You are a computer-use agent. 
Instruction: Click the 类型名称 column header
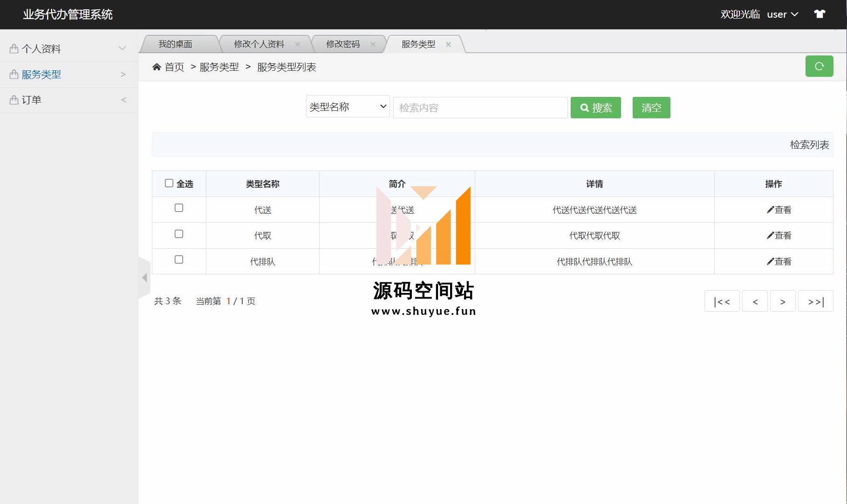[263, 184]
